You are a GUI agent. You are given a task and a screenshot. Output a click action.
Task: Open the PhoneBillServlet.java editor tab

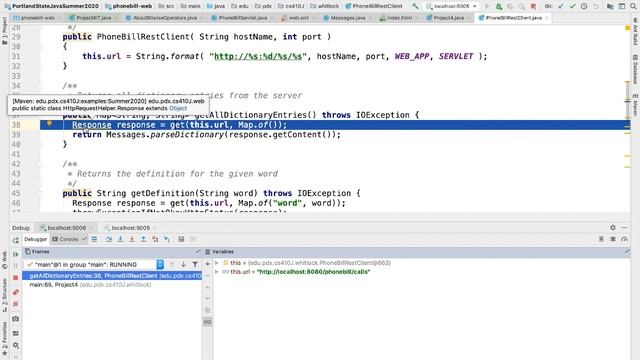[x=242, y=18]
